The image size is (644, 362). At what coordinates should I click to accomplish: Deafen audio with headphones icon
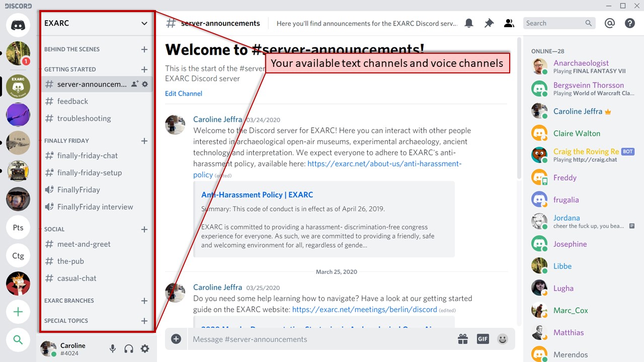(129, 348)
